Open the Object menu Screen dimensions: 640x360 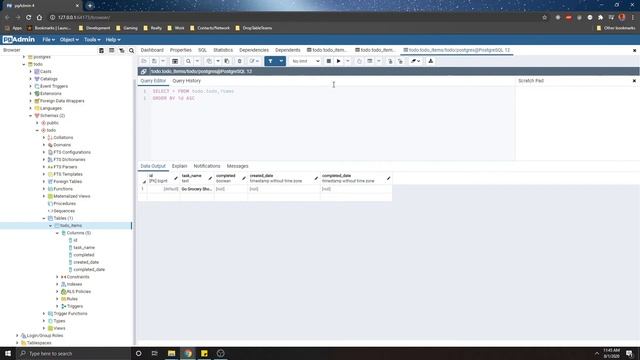tap(69, 40)
